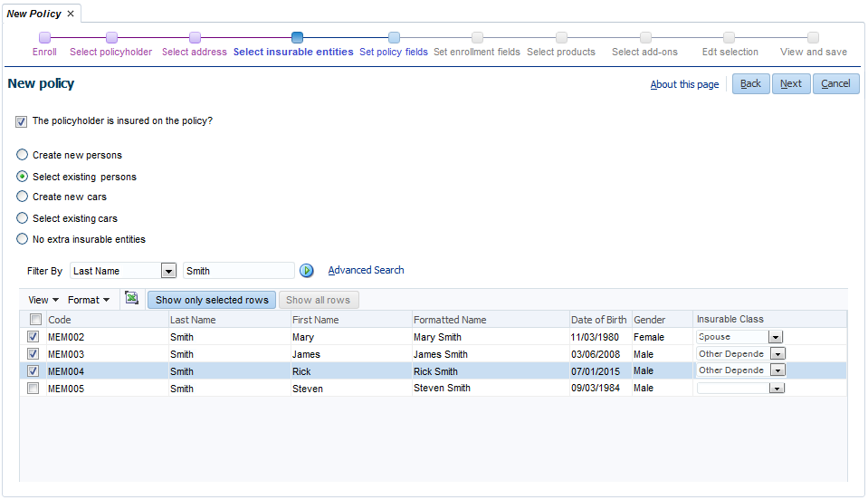
Task: Click the Select policyholder step marker
Action: [112, 38]
